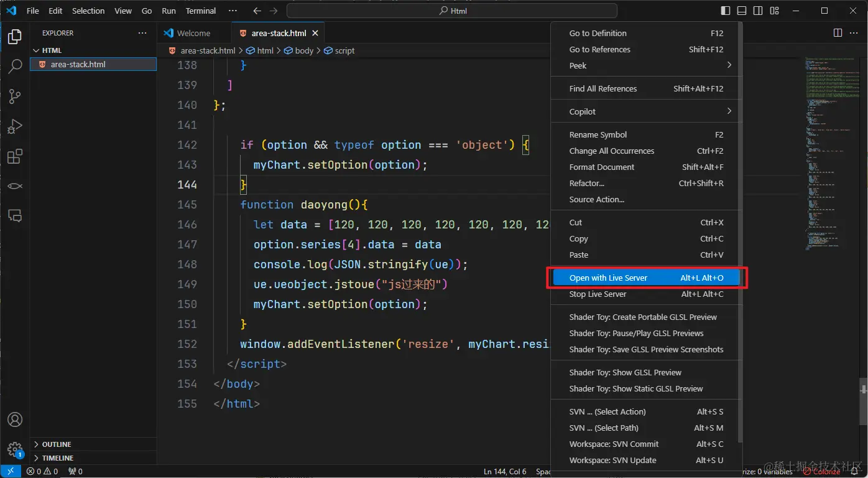
Task: Click the Ln 144, Col 6 indicator
Action: (504, 471)
